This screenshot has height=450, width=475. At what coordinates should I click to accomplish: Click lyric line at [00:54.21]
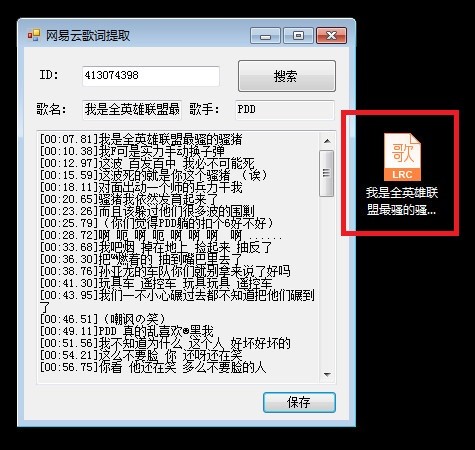(141, 355)
